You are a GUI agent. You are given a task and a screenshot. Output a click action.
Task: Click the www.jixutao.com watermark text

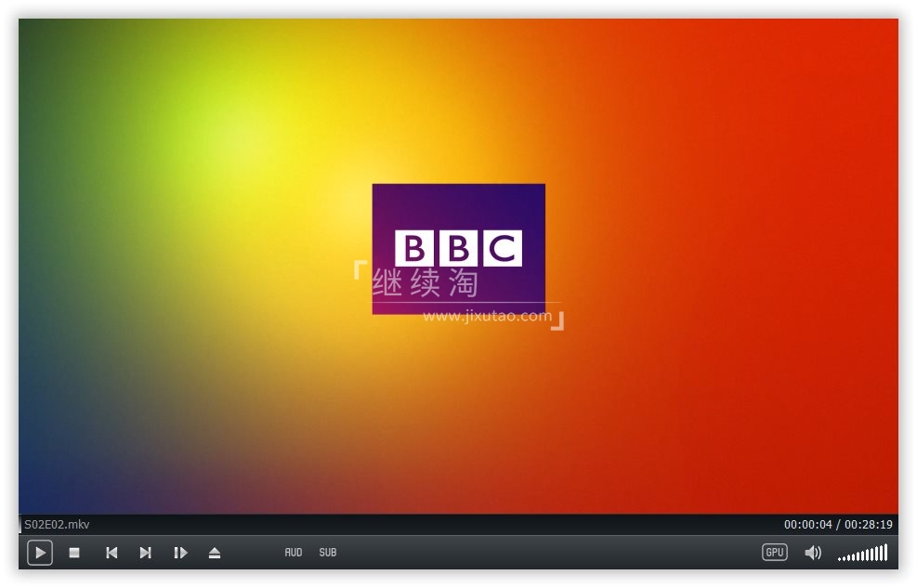(x=487, y=317)
